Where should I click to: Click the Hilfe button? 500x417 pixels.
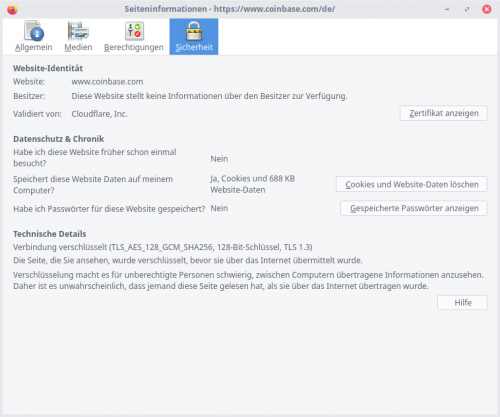pos(462,303)
